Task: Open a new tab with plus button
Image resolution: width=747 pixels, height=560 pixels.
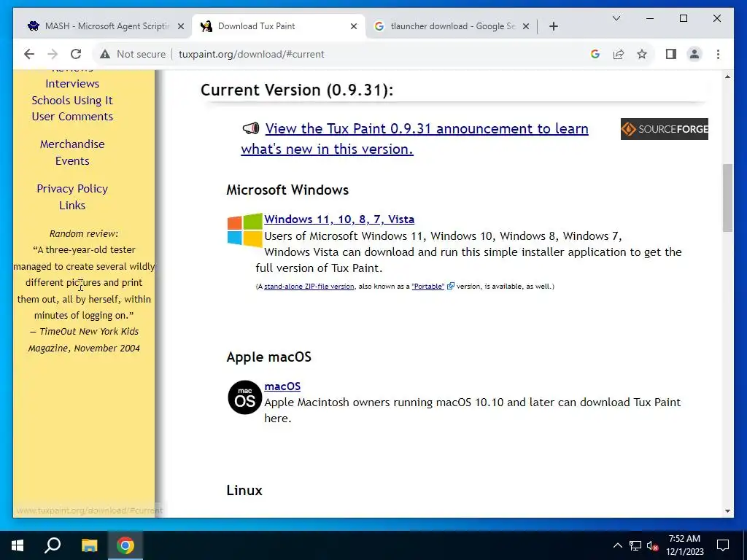Action: (553, 26)
